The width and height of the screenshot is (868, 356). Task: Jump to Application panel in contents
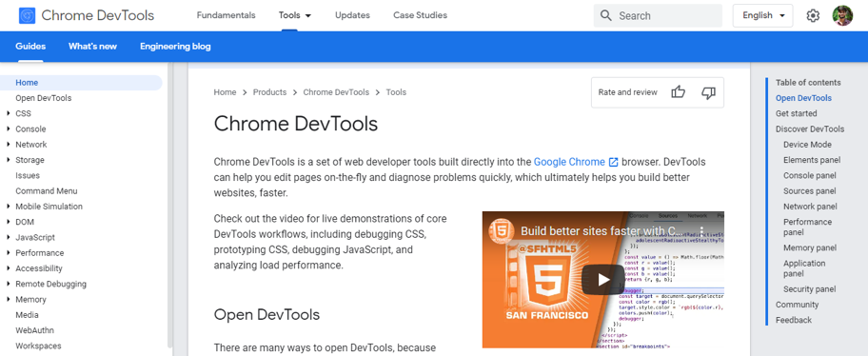point(804,268)
